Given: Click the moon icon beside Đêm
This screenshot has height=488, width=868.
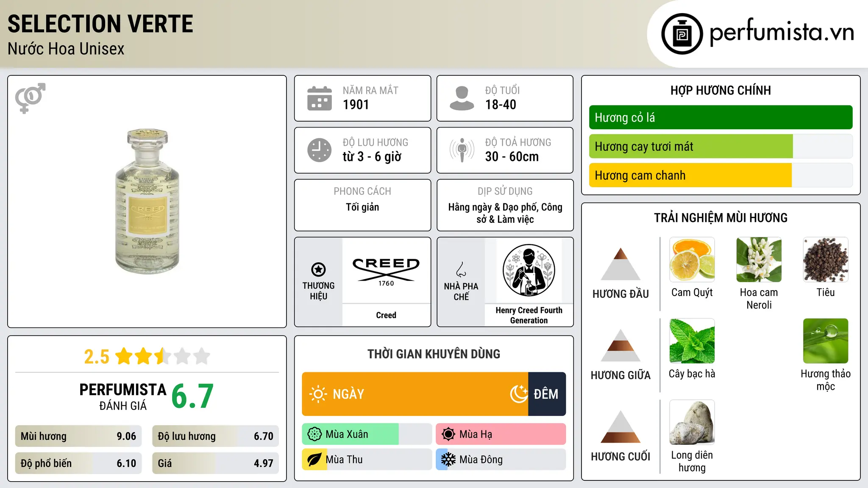Looking at the screenshot, I should point(519,394).
